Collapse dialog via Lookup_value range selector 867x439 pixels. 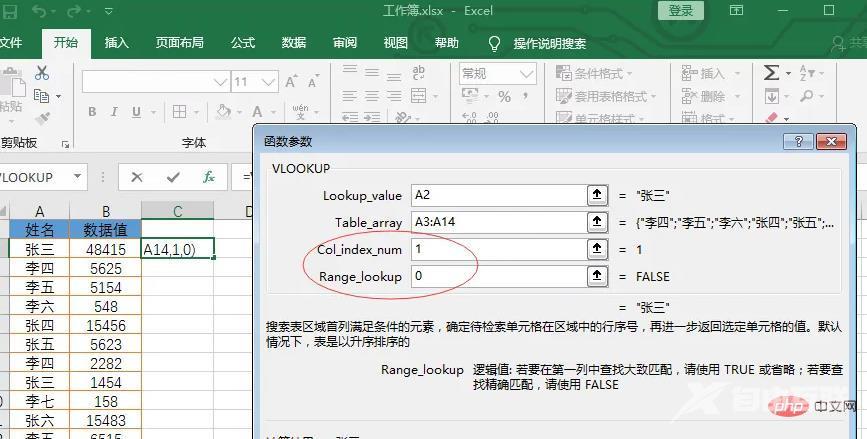point(595,195)
